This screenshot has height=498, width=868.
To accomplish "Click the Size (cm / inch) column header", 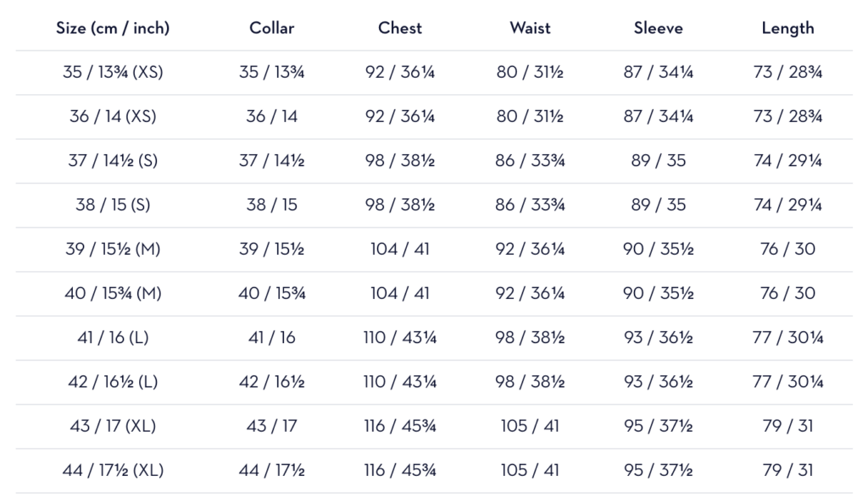I will click(x=113, y=28).
